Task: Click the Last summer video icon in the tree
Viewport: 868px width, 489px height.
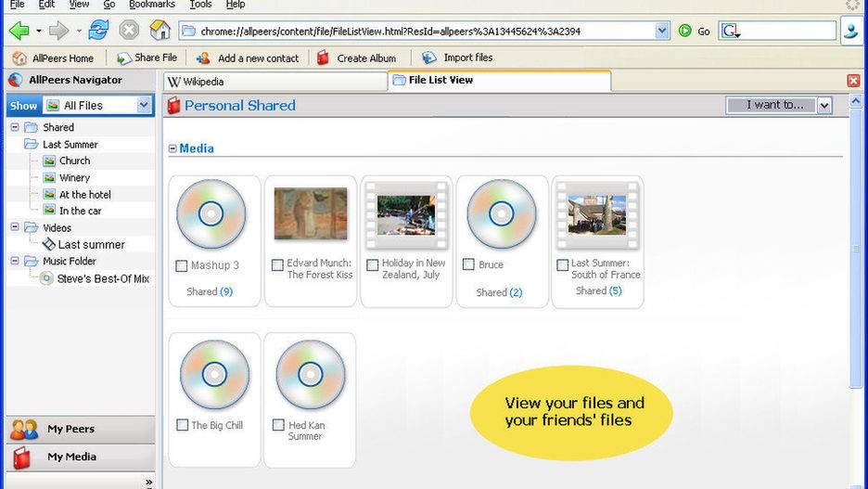Action: 49,244
